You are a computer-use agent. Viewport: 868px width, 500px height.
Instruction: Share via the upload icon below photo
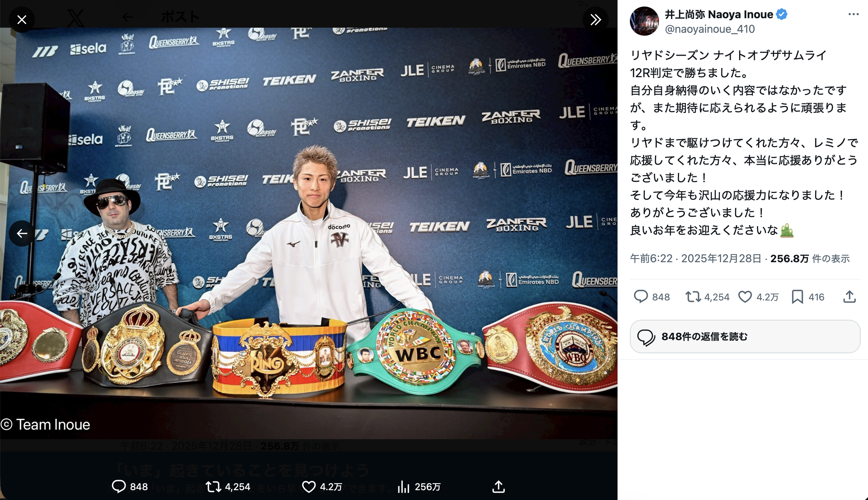point(498,487)
